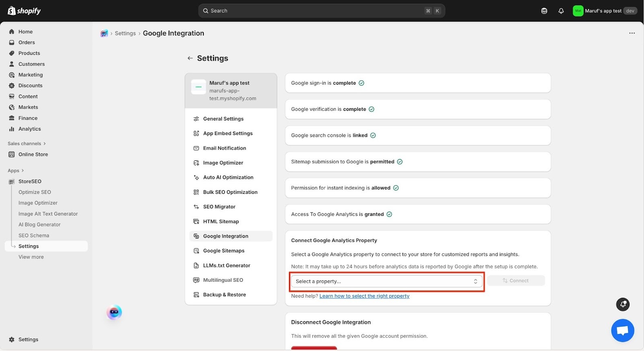Click the Connect Google Analytics Property heading
This screenshot has height=351, width=644.
click(334, 241)
